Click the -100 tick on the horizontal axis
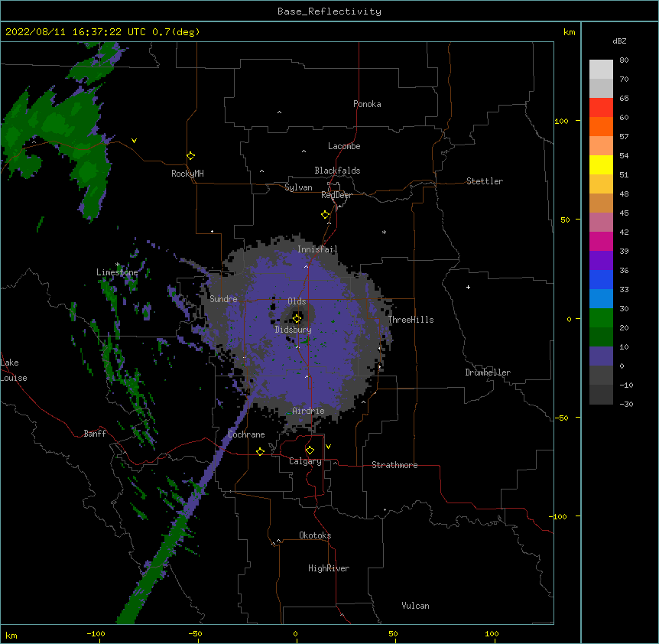 [x=96, y=633]
